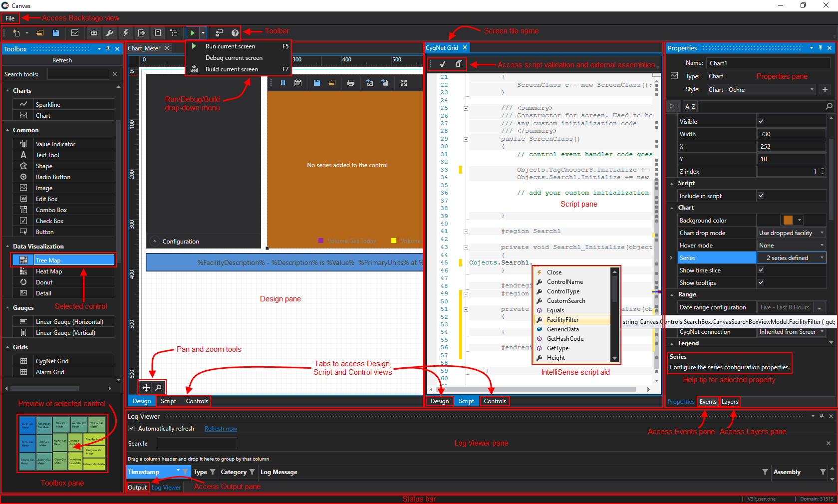Close the Chart_Meter screen tab
Viewport: 838px width, 504px height.
167,48
